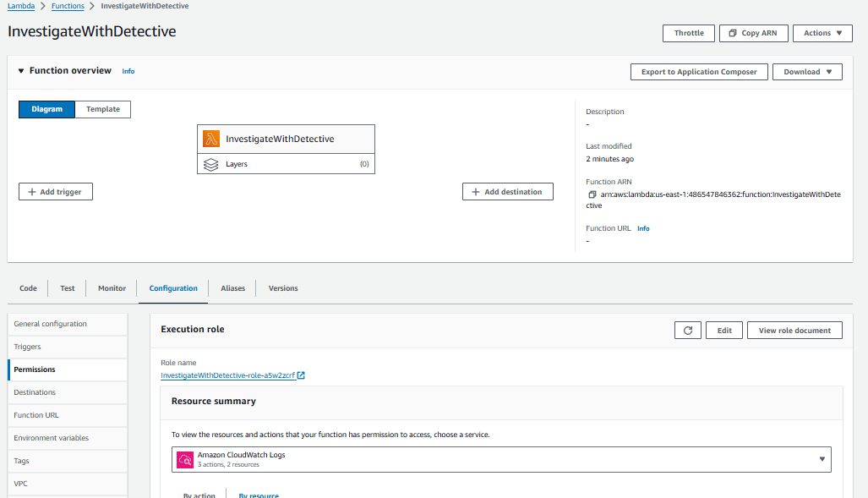
Task: Click View role document button
Action: tap(794, 330)
